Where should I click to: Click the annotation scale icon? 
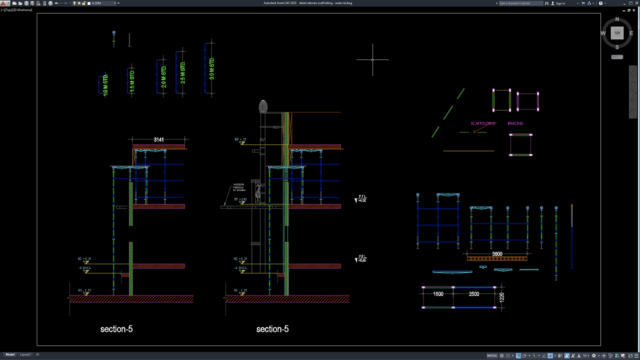[579, 356]
